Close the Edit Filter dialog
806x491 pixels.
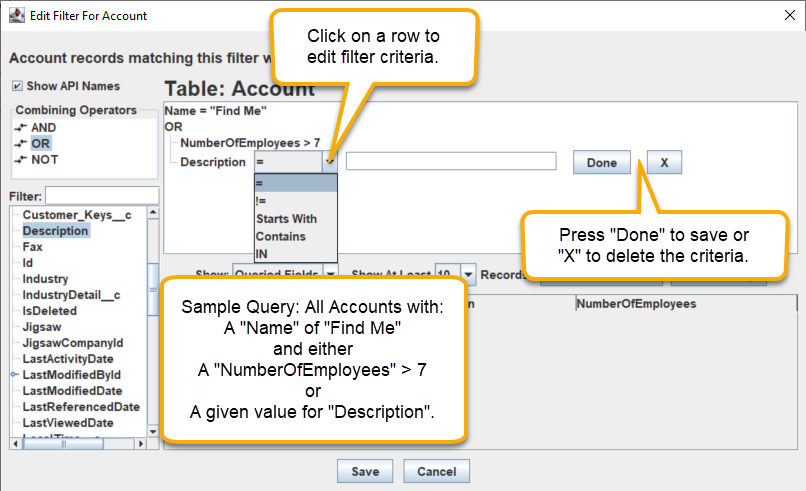click(790, 15)
